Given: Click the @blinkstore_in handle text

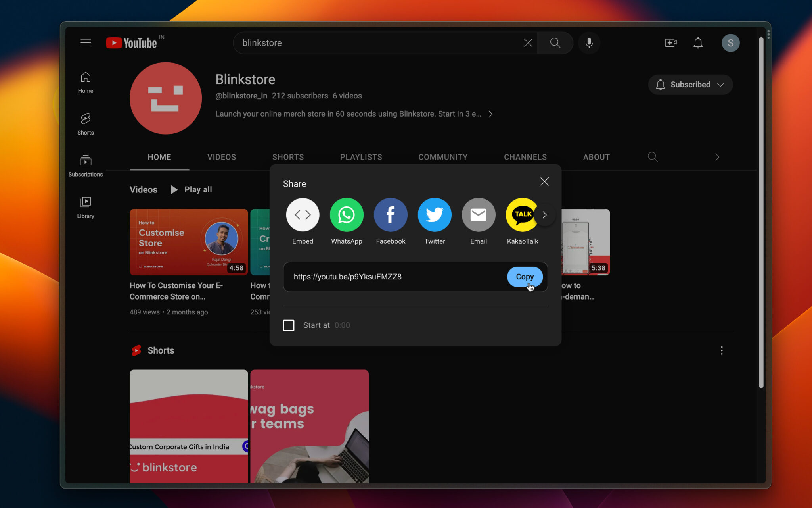Looking at the screenshot, I should pos(241,96).
